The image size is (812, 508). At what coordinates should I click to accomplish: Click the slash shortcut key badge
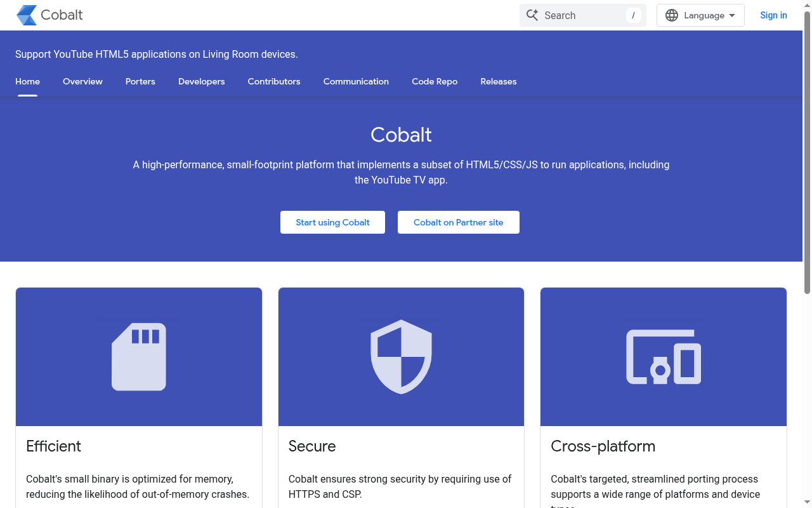tap(633, 15)
